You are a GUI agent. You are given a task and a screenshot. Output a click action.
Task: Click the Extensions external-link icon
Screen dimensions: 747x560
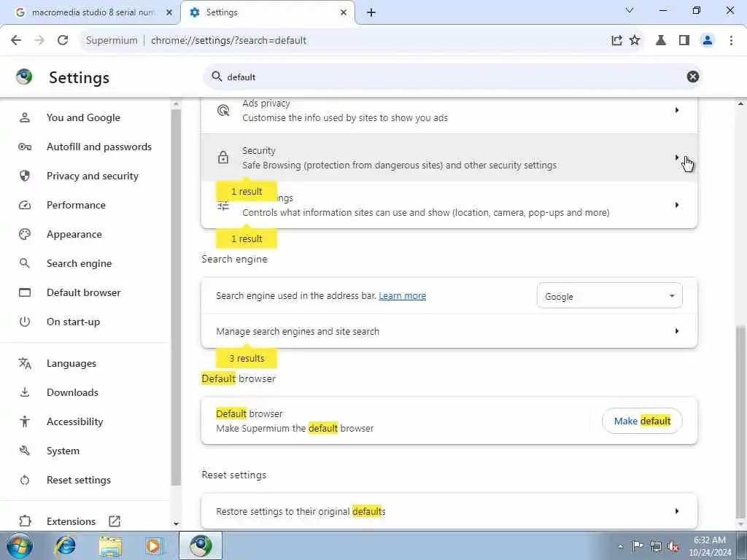(x=115, y=521)
